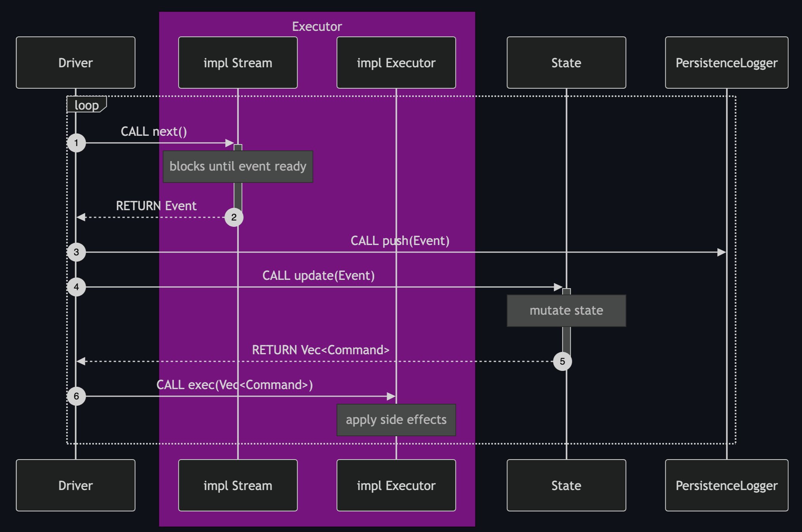Image resolution: width=802 pixels, height=532 pixels.
Task: Click the State participant header
Action: coord(566,62)
